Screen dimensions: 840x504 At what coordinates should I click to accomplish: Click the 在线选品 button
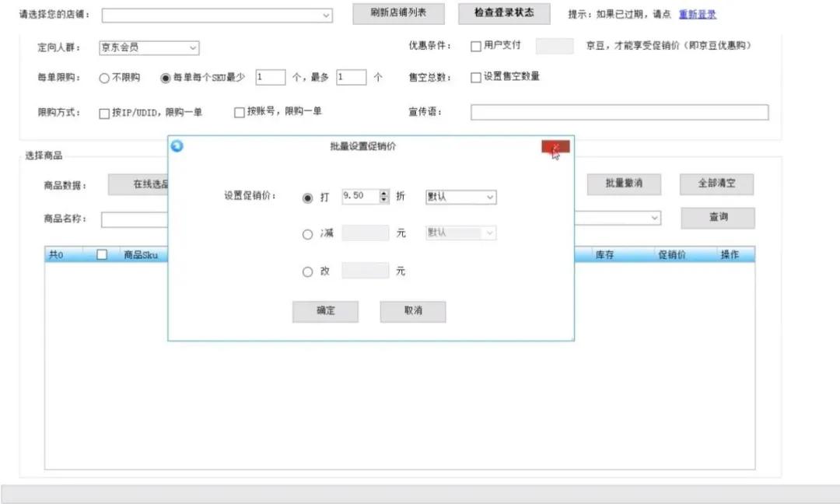tap(138, 185)
